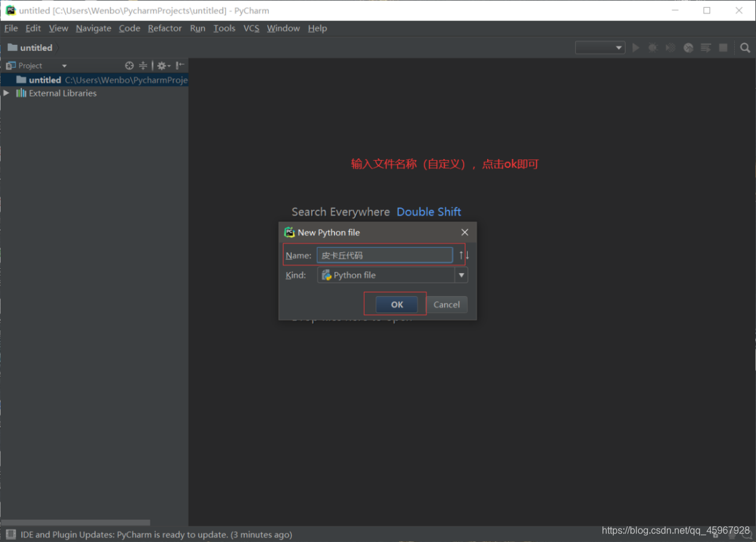Open the Navigate menu

point(93,28)
